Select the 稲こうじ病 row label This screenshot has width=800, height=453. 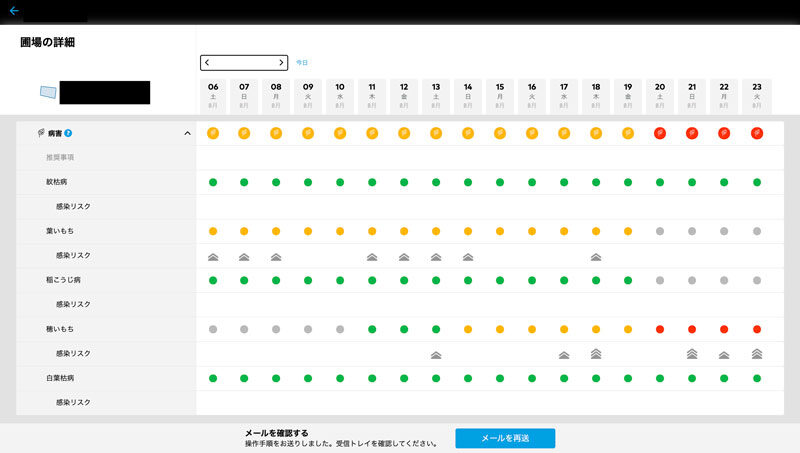click(63, 280)
